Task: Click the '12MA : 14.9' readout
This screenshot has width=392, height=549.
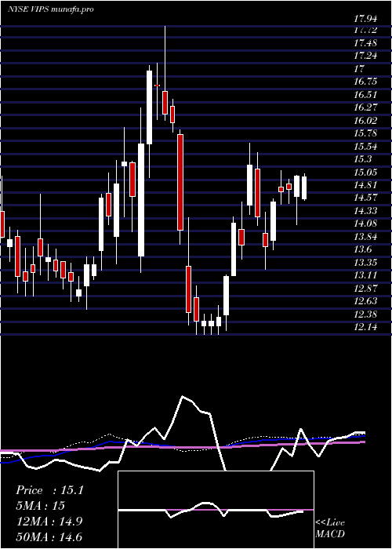Action: click(x=49, y=522)
